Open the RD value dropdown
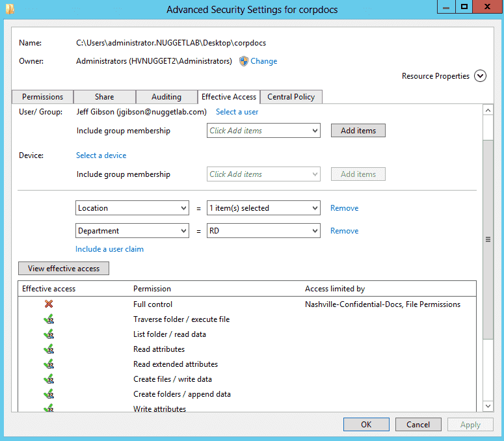504x441 pixels. coord(263,231)
